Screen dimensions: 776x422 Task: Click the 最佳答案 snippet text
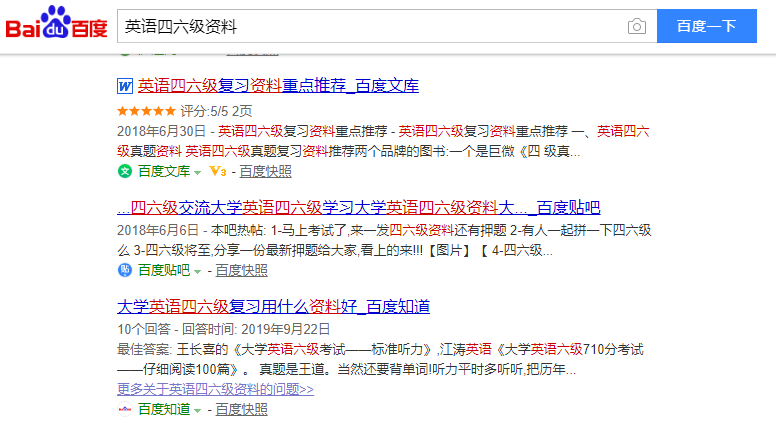(380, 360)
